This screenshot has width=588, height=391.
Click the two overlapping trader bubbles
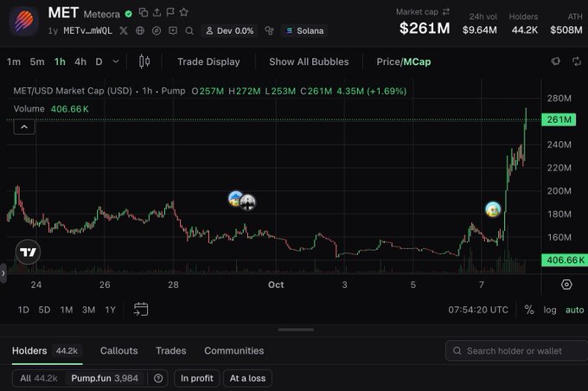242,201
